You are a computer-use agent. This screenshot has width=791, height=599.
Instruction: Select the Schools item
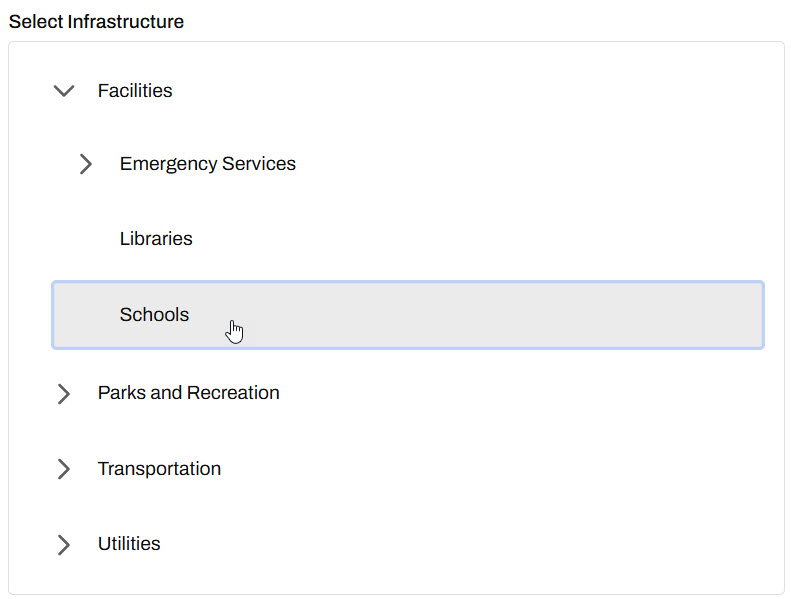(x=154, y=315)
